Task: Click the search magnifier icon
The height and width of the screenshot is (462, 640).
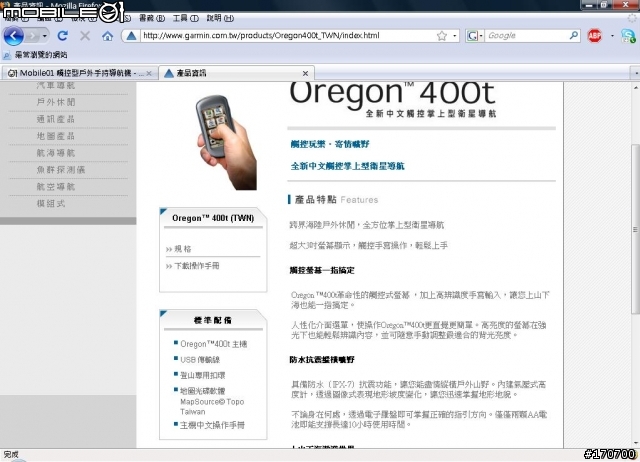Action: click(x=574, y=36)
